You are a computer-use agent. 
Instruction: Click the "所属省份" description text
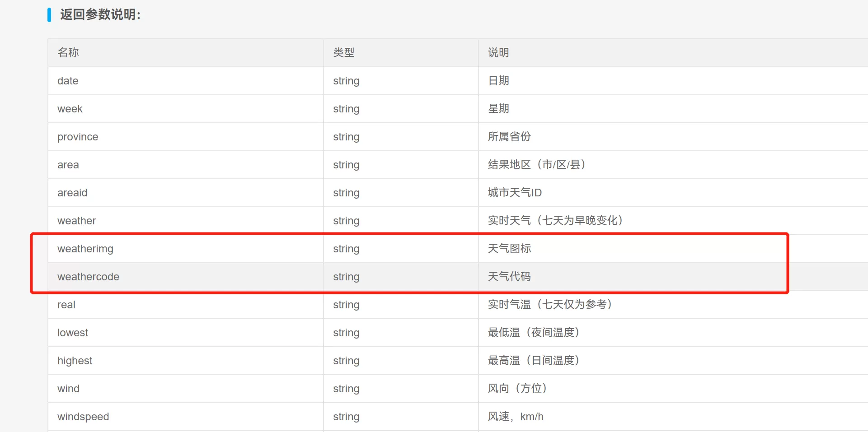509,137
